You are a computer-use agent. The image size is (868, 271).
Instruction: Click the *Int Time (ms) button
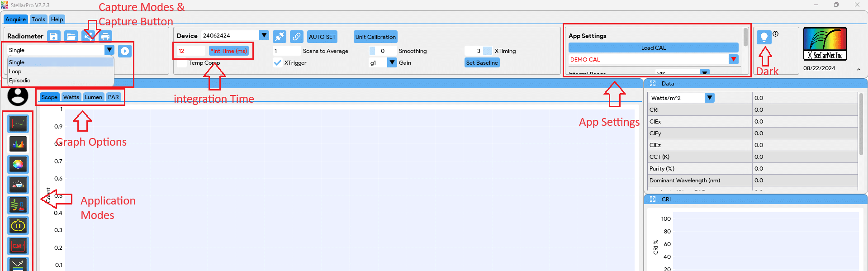pos(229,51)
